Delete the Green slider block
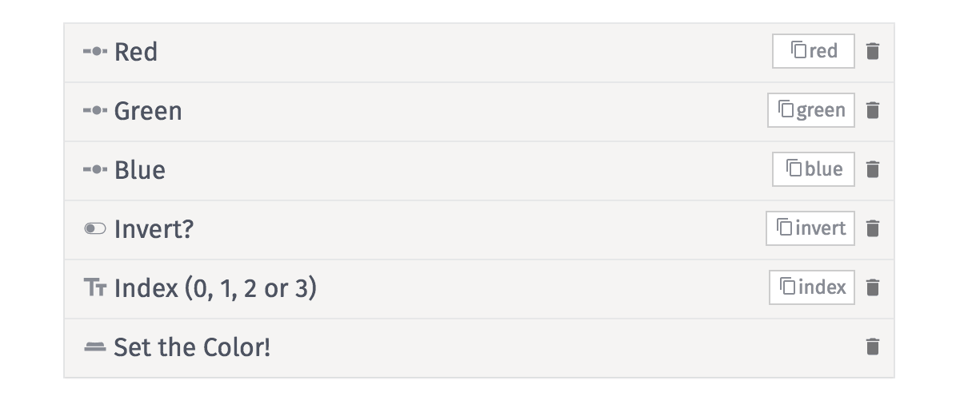This screenshot has width=960, height=404. pyautogui.click(x=873, y=110)
